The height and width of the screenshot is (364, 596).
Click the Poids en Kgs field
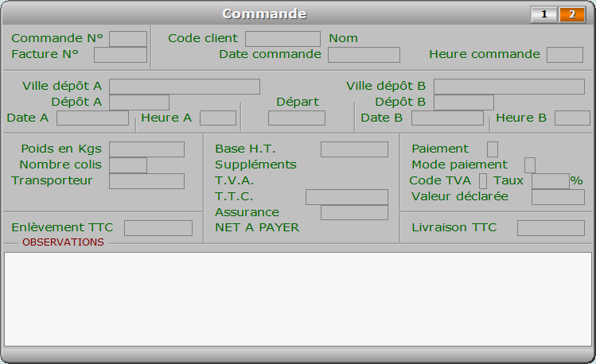146,149
